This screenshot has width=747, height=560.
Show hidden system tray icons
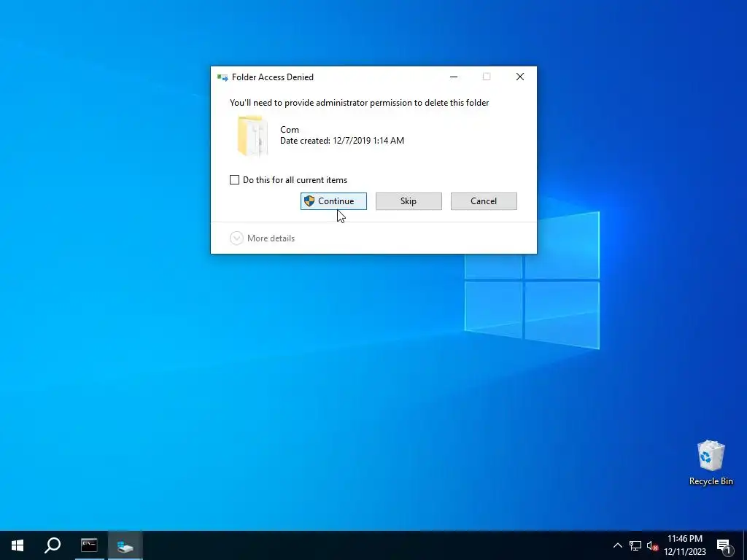click(617, 545)
